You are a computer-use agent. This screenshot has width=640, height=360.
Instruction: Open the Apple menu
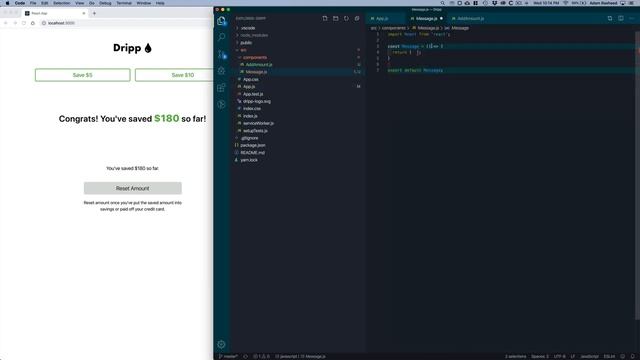7,3
